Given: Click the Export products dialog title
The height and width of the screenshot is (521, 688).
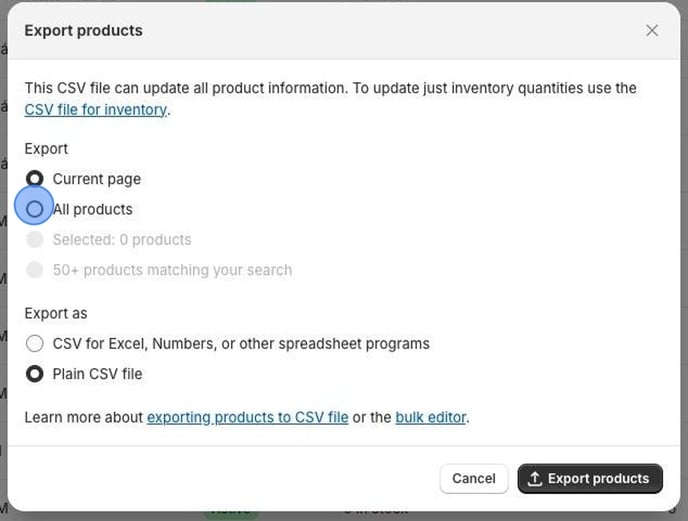Looking at the screenshot, I should point(83,31).
